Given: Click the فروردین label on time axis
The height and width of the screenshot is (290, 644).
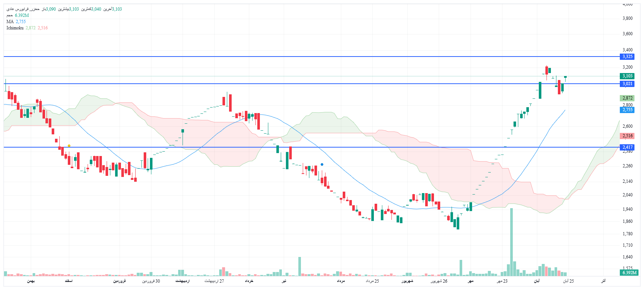Looking at the screenshot, I should [119, 281].
